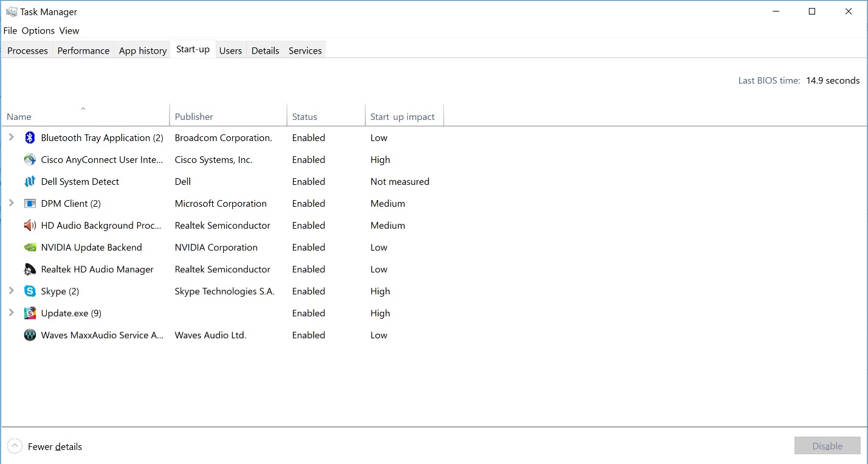Screen dimensions: 868x464
Task: Click the High impact for Cisco AnyConnect
Action: click(381, 160)
